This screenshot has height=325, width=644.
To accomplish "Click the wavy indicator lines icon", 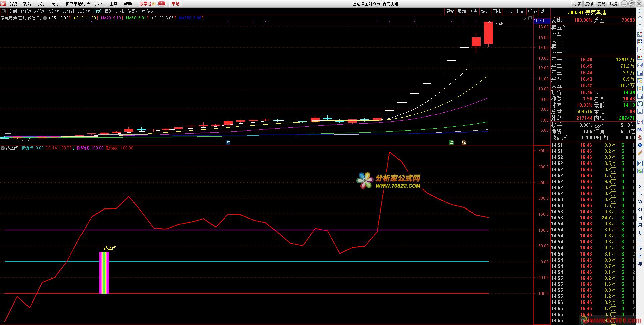I will [640, 122].
